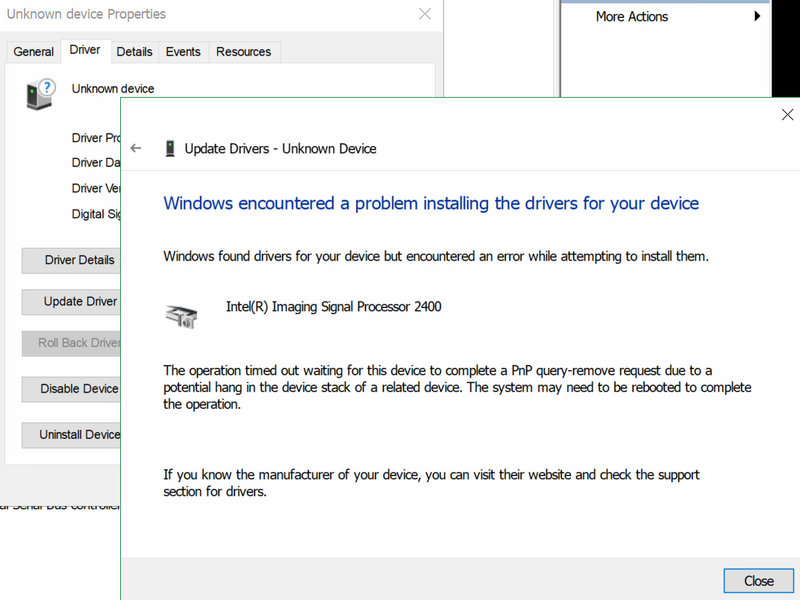The height and width of the screenshot is (600, 800).
Task: Click the Unknown device question-mark icon
Action: [40, 94]
